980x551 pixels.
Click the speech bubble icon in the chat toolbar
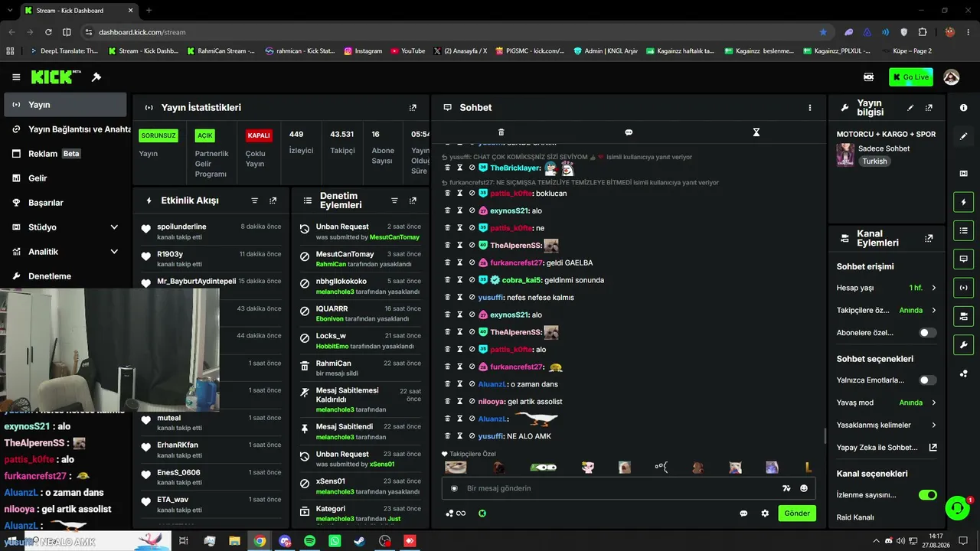point(629,132)
